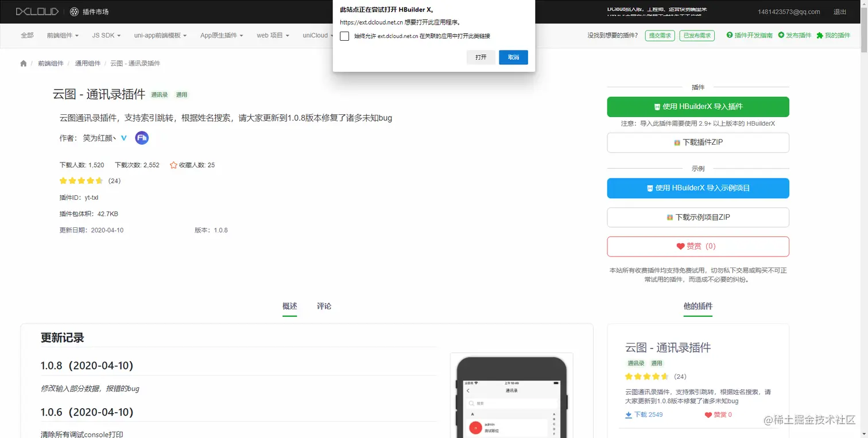Click the 插件包体积: 42.7KB text
Image resolution: width=868 pixels, height=438 pixels.
tap(89, 214)
